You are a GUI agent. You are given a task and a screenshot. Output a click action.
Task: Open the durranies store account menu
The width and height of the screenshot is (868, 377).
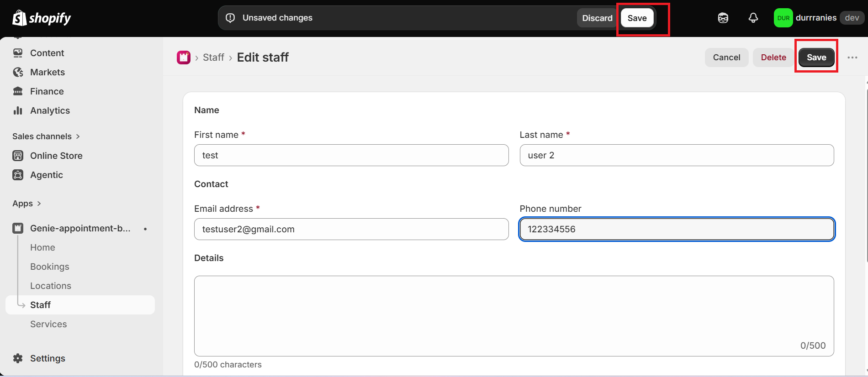coord(818,18)
